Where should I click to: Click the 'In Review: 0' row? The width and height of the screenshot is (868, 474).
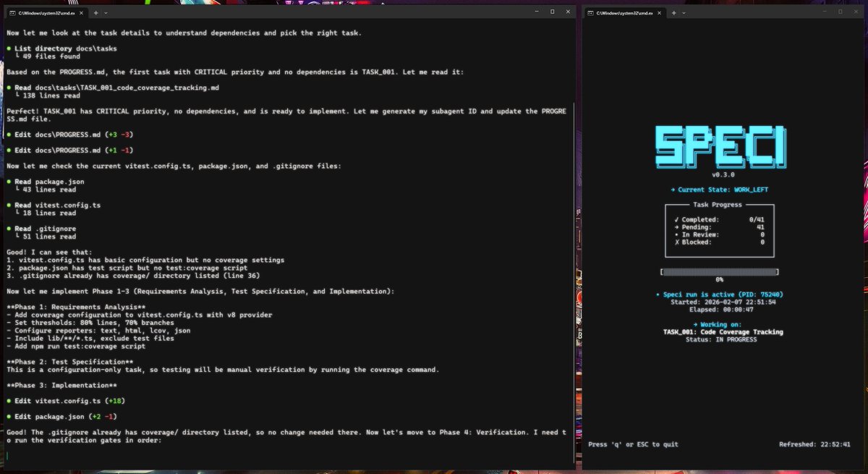(720, 235)
